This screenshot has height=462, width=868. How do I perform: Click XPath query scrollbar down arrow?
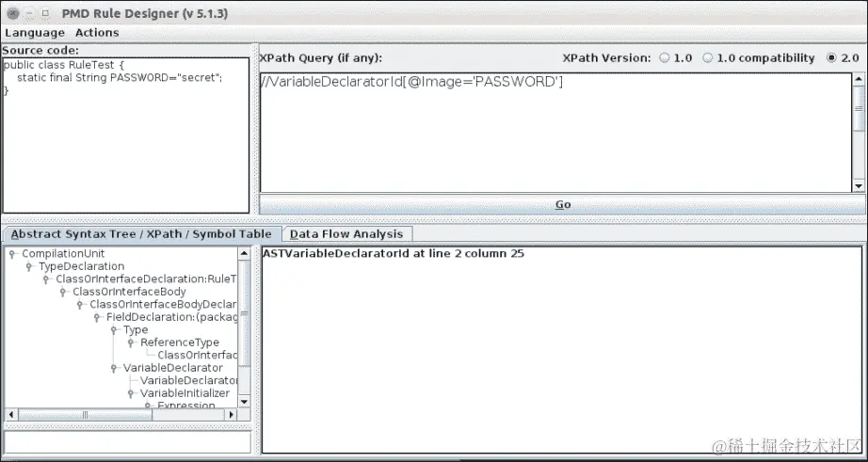coord(859,186)
